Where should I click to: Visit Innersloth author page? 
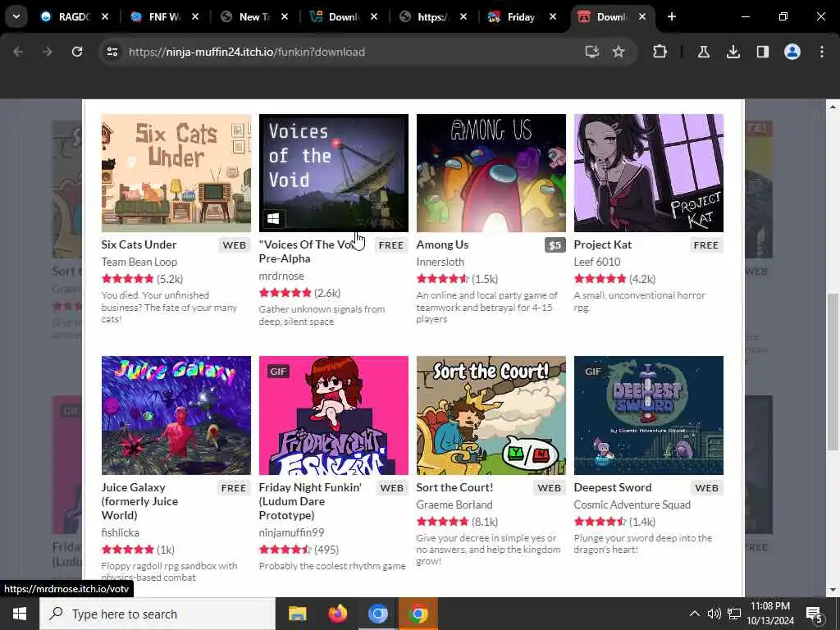click(441, 262)
